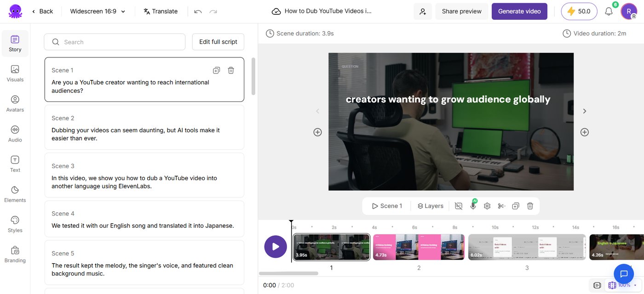Viewport: 644px width, 294px height.
Task: Select the Scene 4 script card
Action: 144,219
